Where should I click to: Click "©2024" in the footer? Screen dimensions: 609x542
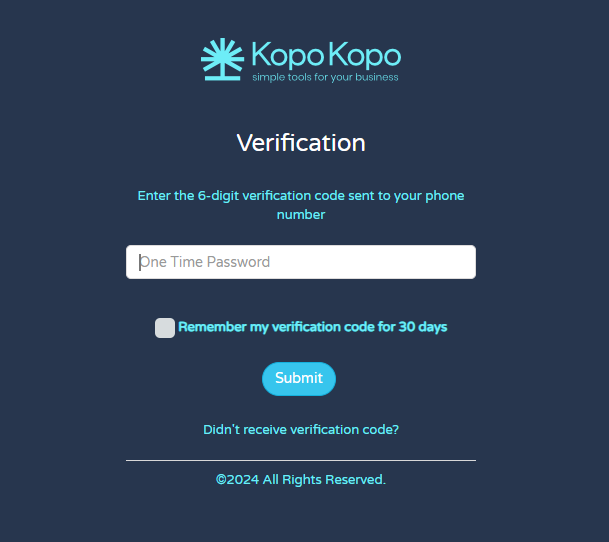click(237, 480)
